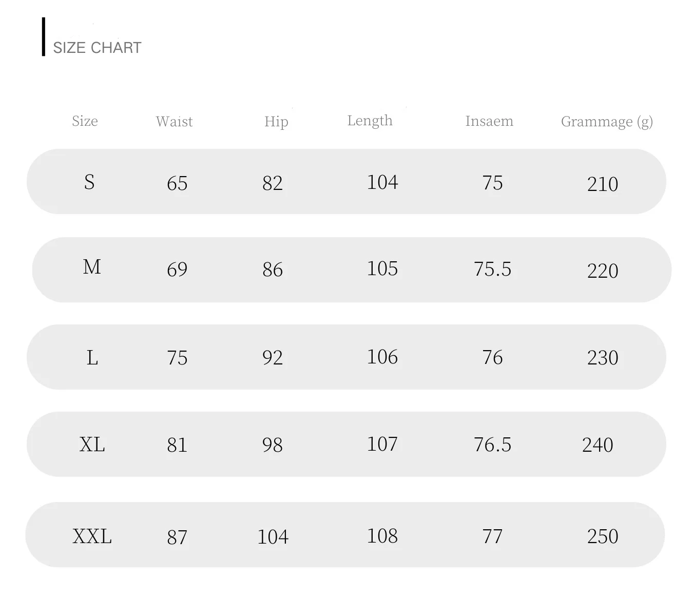
Task: Select the S size row label
Action: (89, 182)
